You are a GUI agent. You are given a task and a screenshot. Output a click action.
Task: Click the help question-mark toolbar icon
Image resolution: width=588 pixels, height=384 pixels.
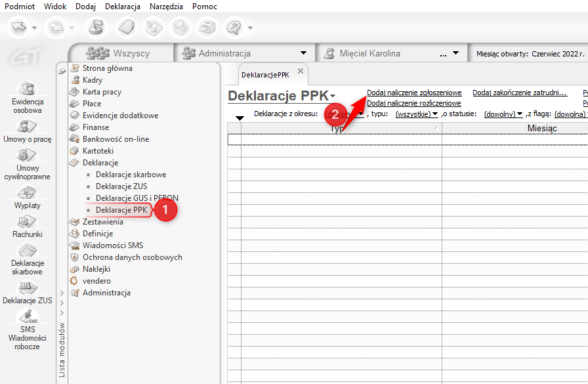(x=234, y=28)
